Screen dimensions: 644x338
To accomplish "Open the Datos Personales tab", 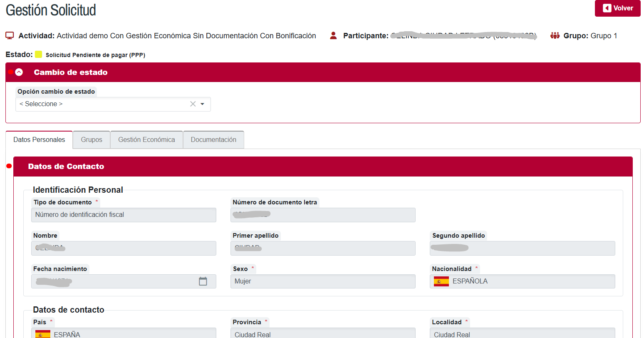I will point(39,140).
